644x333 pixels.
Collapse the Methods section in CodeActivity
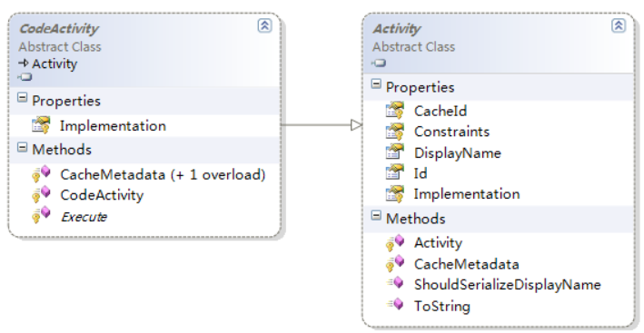pos(22,147)
